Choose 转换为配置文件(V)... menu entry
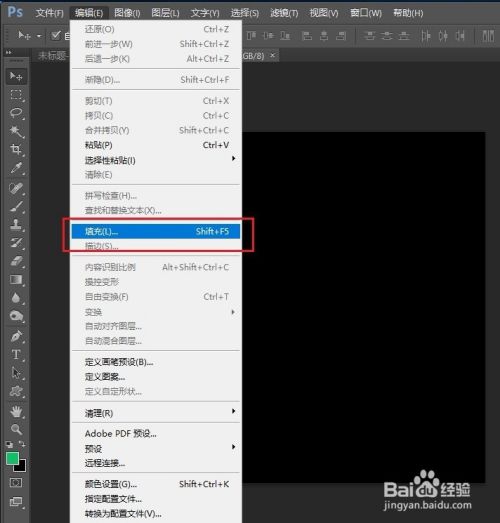Screen dimensions: 500x523 [x=156, y=514]
